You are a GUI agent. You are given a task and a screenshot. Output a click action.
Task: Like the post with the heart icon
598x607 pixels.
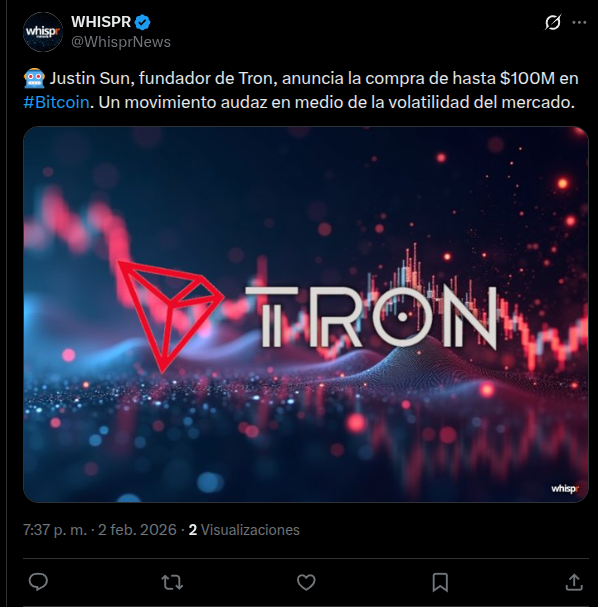pyautogui.click(x=306, y=582)
